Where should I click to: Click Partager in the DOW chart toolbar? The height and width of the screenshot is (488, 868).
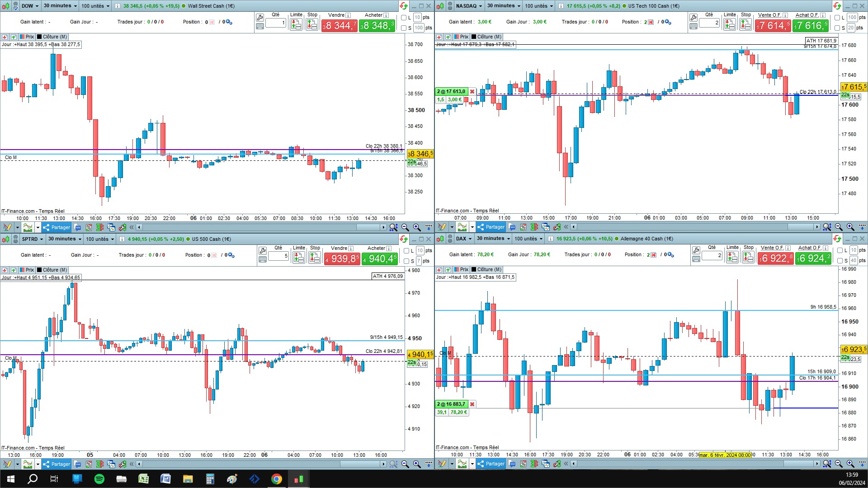coord(57,227)
